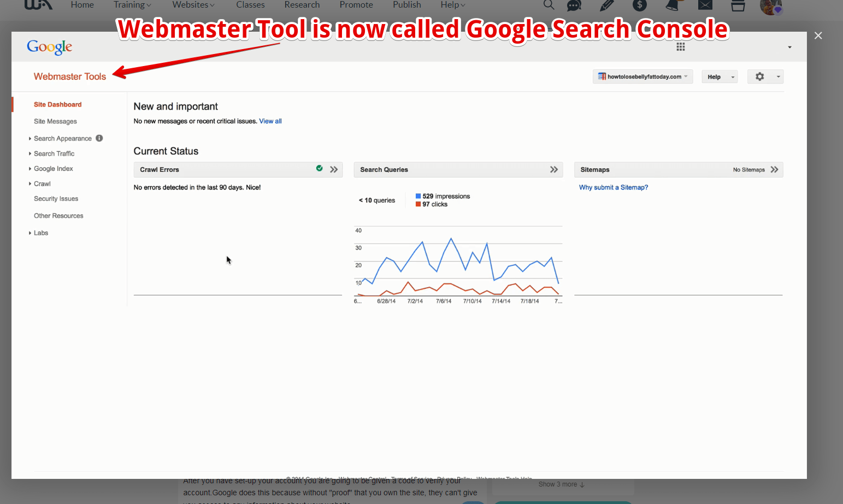Open the Publish menu item
The width and height of the screenshot is (843, 504).
[x=407, y=5]
